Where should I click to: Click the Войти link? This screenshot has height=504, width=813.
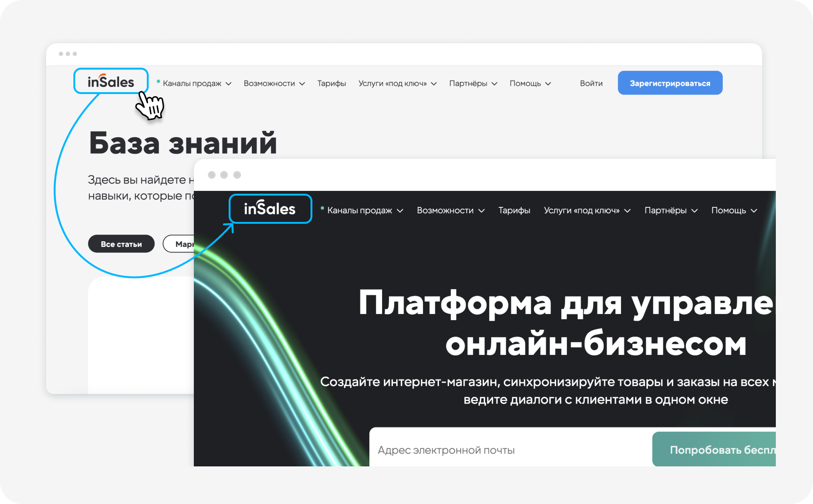coord(591,83)
